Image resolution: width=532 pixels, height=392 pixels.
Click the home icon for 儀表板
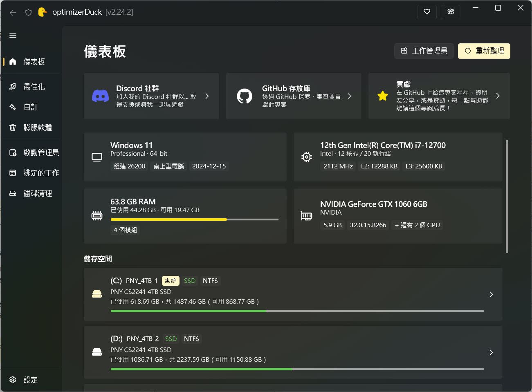coord(13,62)
